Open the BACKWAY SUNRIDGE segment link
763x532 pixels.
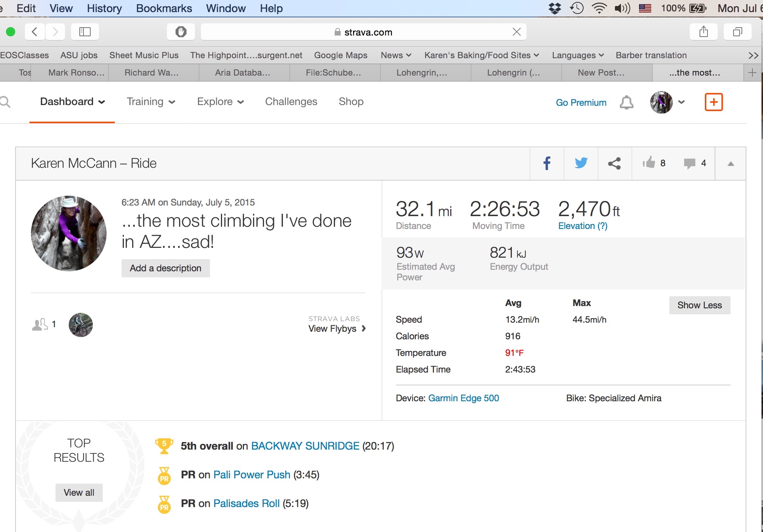click(305, 446)
